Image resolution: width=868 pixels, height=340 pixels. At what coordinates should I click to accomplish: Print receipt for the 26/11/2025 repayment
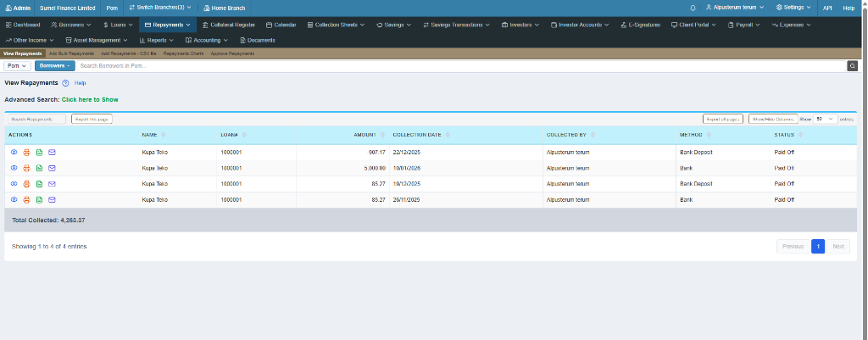(26, 199)
